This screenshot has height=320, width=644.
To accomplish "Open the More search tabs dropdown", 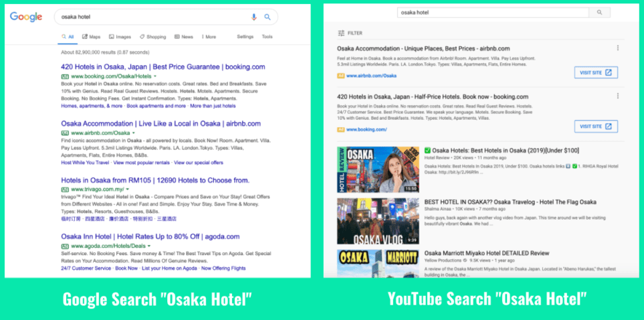I will (x=209, y=37).
